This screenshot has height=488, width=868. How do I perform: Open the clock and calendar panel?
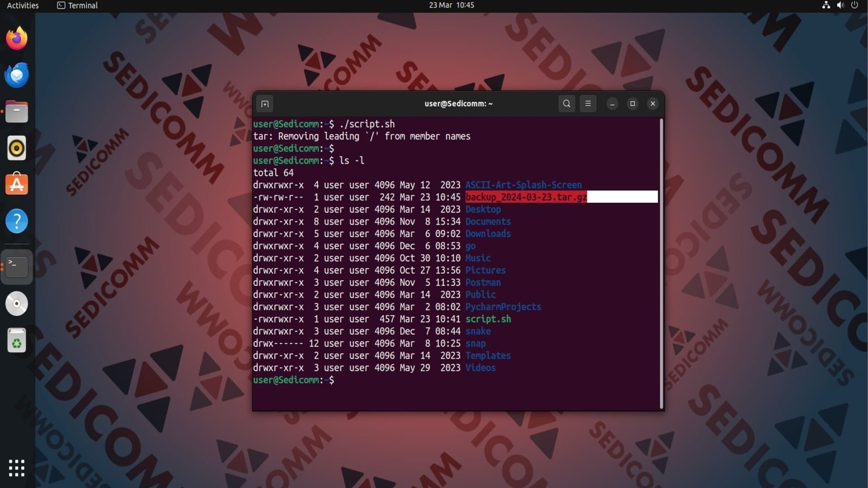(451, 5)
